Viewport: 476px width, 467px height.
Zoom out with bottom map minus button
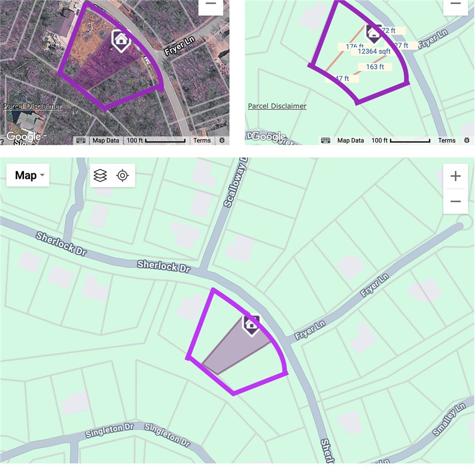tap(456, 202)
